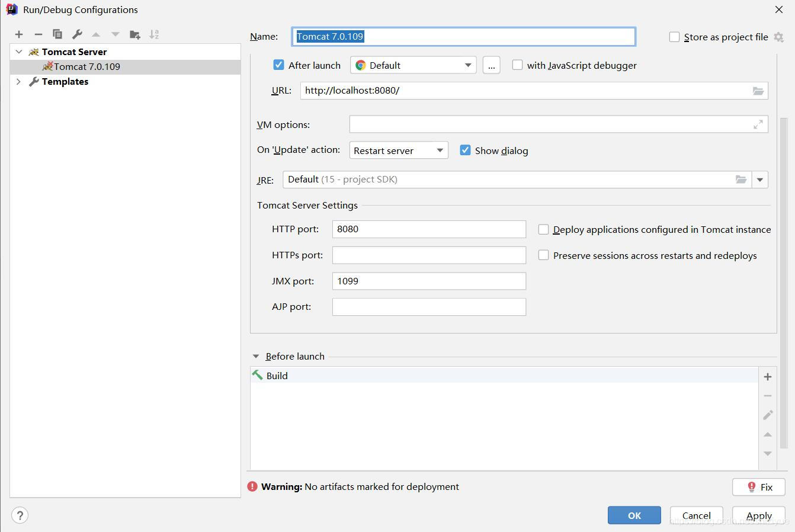Click the AJP port field
Image resolution: width=795 pixels, height=532 pixels.
coord(429,307)
